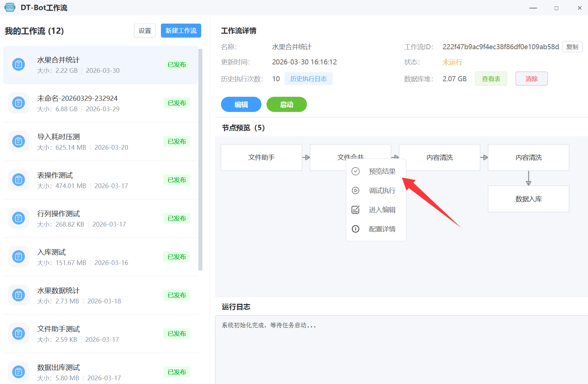588x384 pixels.
Task: Choose 配置详情 from the context menu
Action: (382, 229)
